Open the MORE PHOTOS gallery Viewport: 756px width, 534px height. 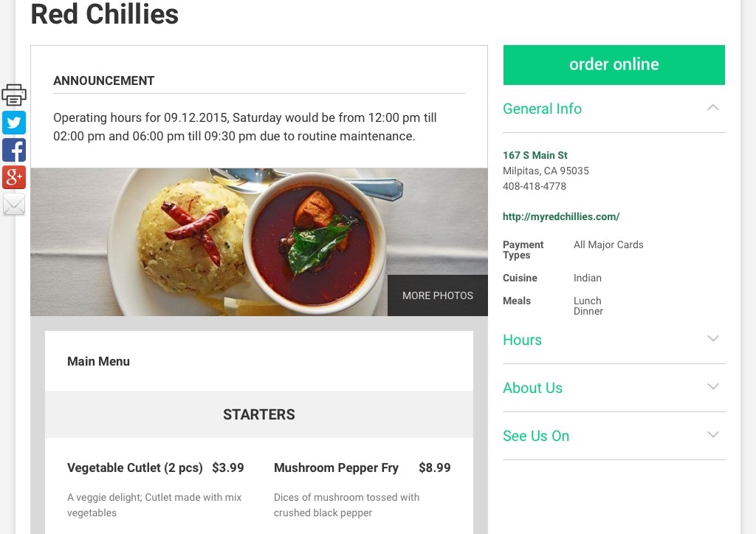pyautogui.click(x=437, y=295)
